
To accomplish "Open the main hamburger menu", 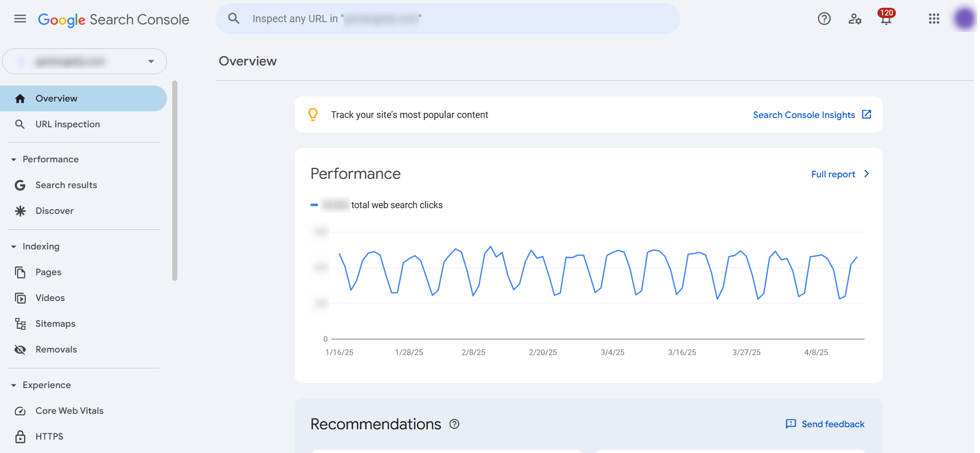I will [20, 19].
